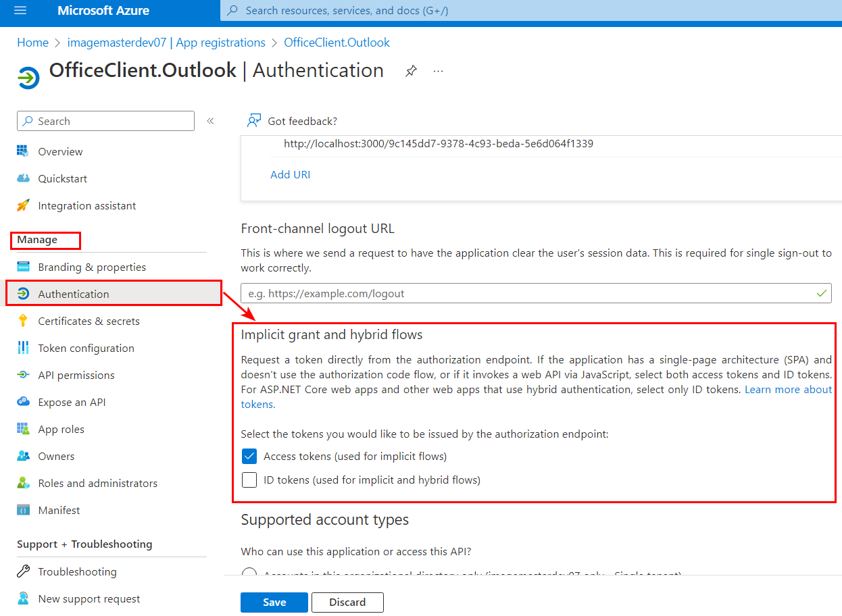Open imagemasterdev07 App registrations breadcrumb
842x616 pixels.
[x=166, y=43]
